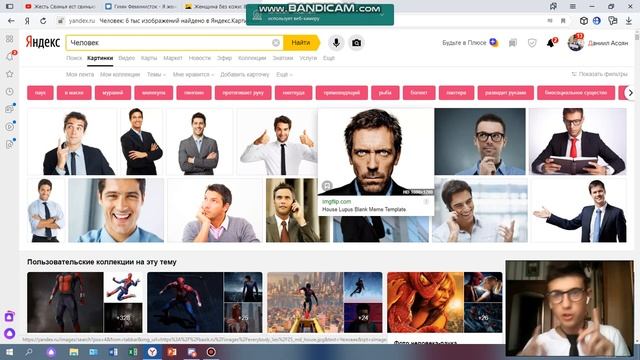This screenshot has width=640, height=360.
Task: Open the 'Маркет' tab
Action: (173, 58)
